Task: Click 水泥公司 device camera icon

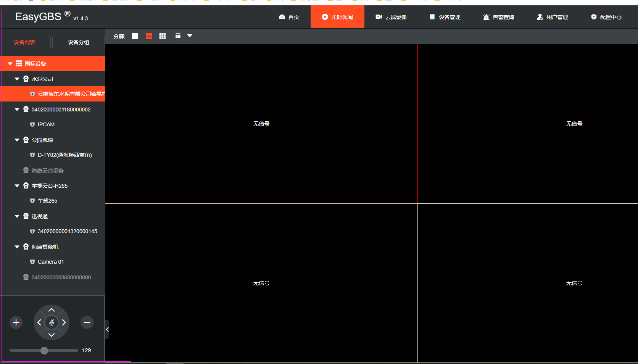Action: [26, 79]
